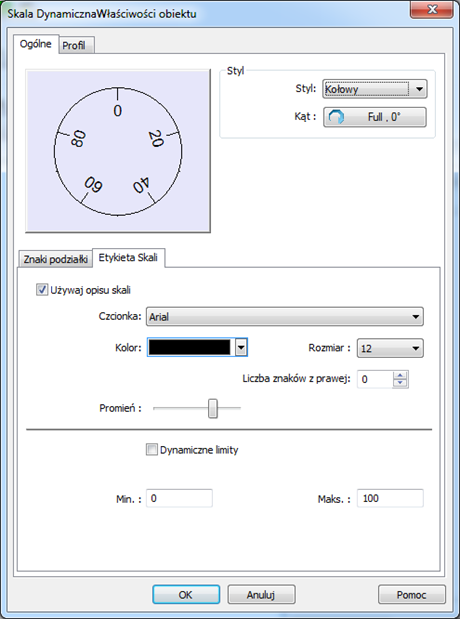Open help with the Pomoc button

click(x=411, y=595)
